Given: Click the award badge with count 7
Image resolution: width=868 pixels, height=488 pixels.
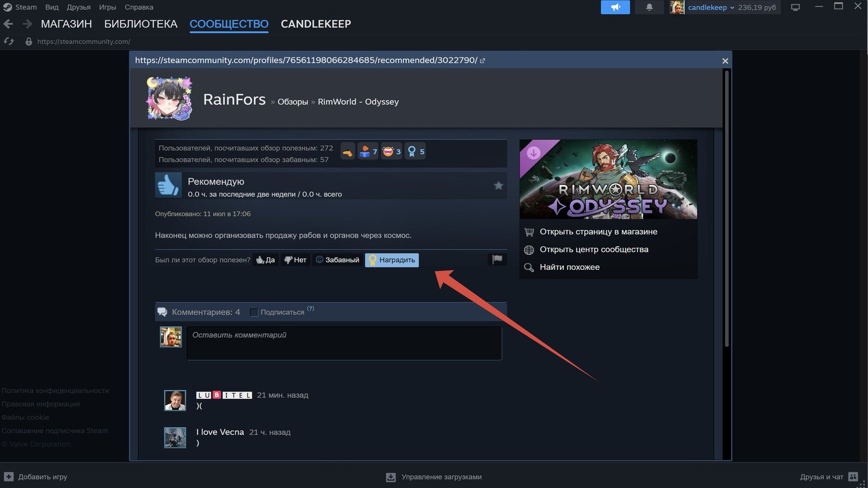Looking at the screenshot, I should pos(368,152).
